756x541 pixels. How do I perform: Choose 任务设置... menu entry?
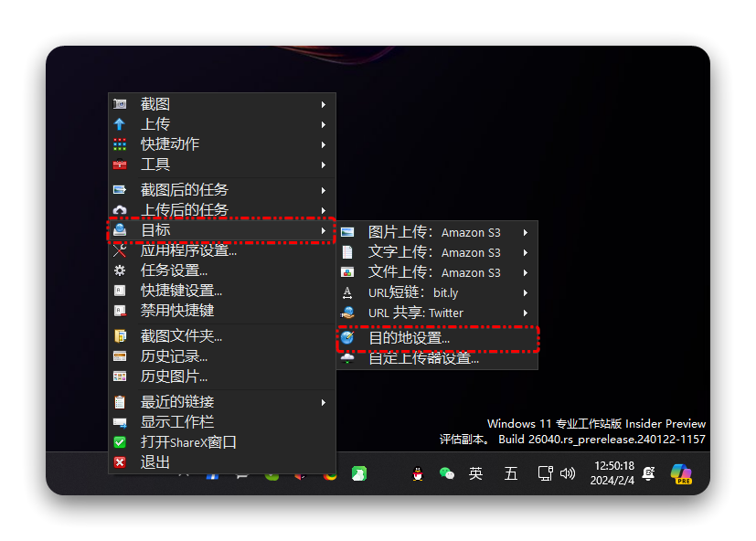(x=222, y=271)
